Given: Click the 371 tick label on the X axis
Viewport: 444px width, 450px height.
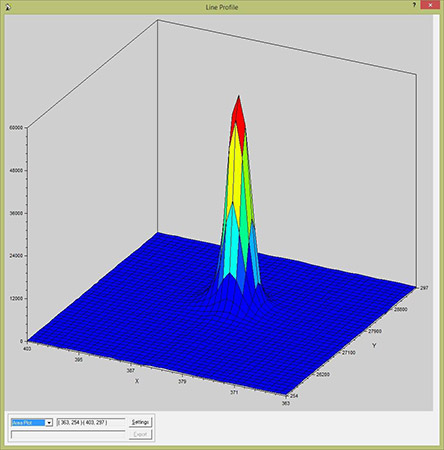Looking at the screenshot, I should (234, 392).
